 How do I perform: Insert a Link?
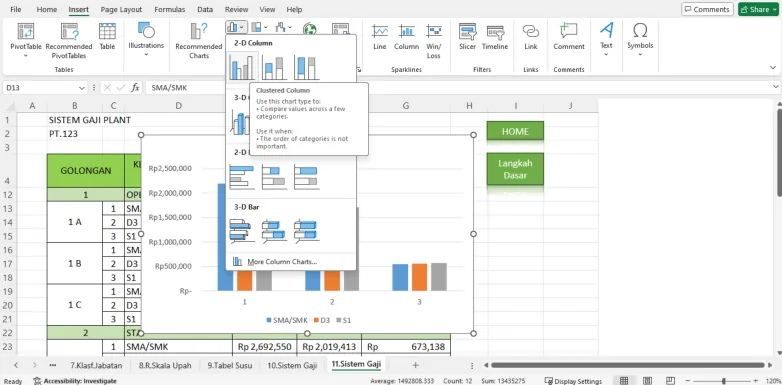pyautogui.click(x=531, y=36)
